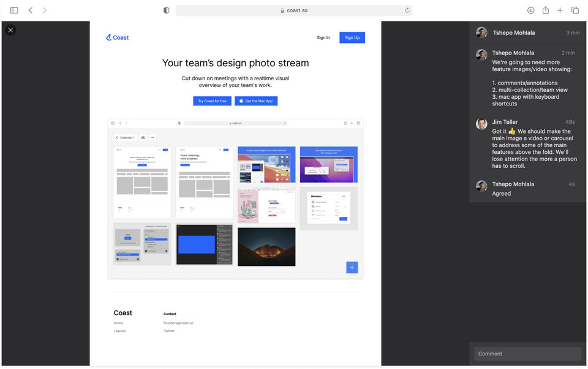Viewport: 588px width, 369px height.
Task: Click the 49s timestamp on Jim Teller's comment
Action: (570, 122)
